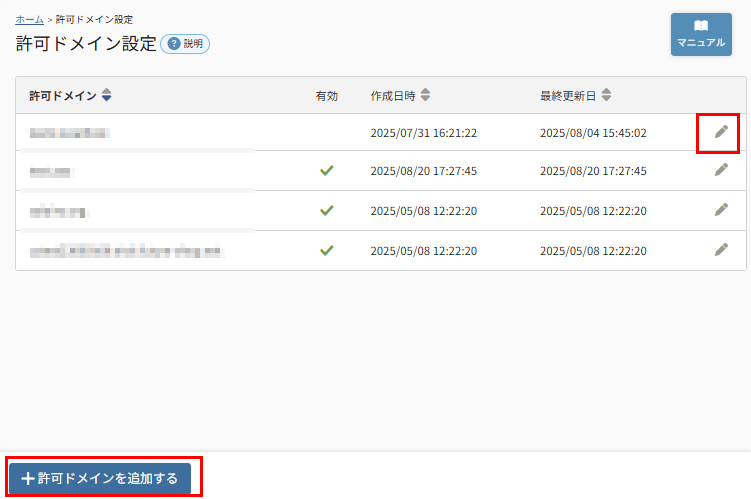This screenshot has width=751, height=499.
Task: Click the 有効 column header
Action: 326,96
